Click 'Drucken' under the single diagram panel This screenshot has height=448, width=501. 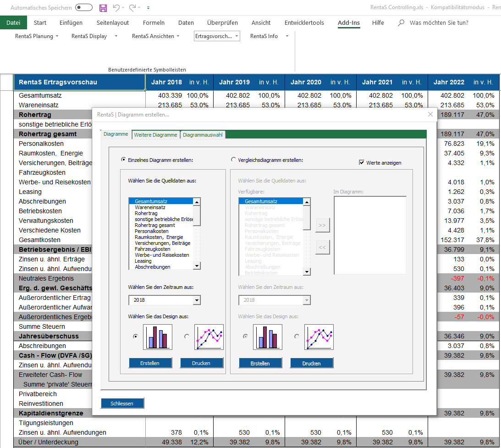tap(202, 363)
